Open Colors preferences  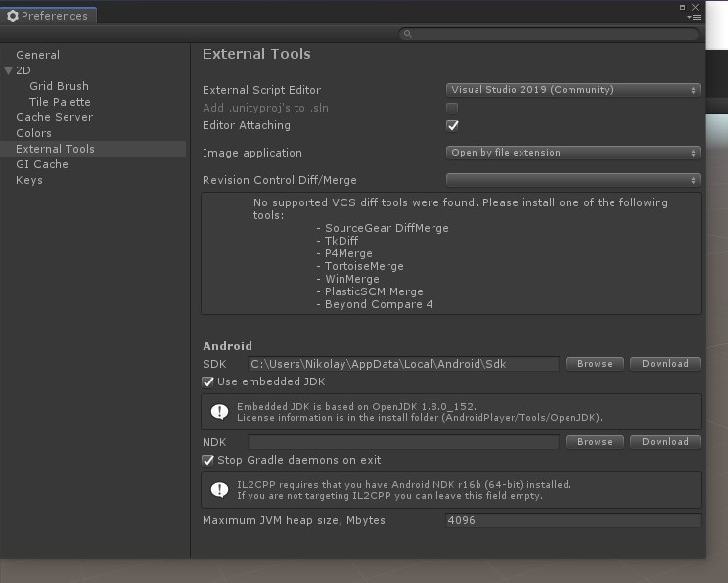click(33, 133)
